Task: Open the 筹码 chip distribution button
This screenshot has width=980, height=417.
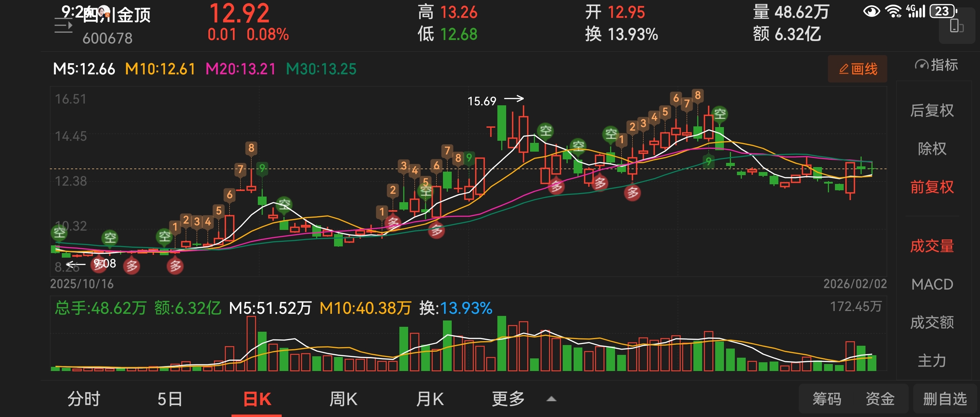Action: 826,399
